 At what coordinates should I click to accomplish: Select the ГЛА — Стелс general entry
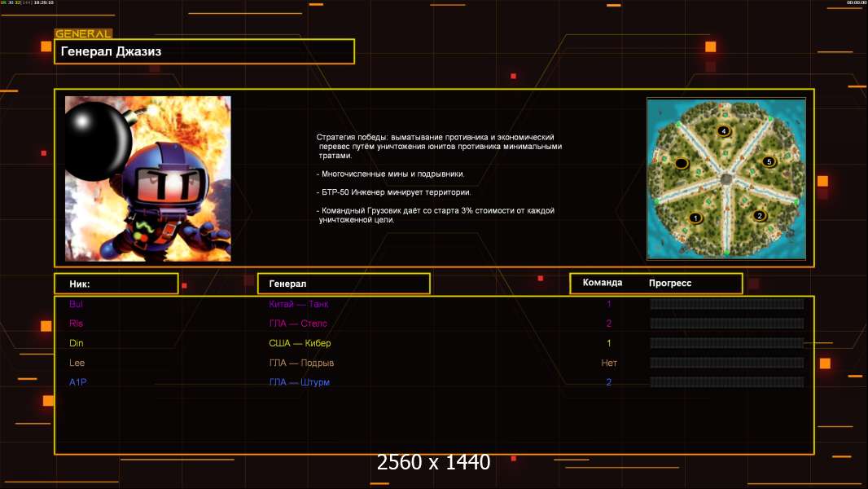[298, 324]
